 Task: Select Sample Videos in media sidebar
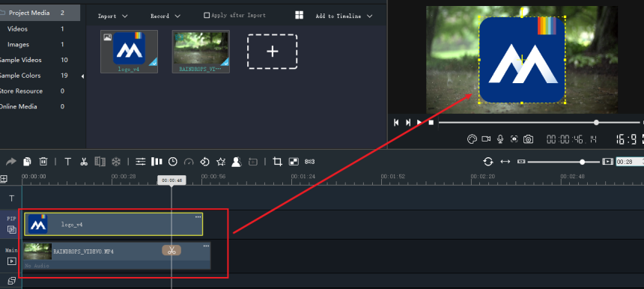pos(20,60)
